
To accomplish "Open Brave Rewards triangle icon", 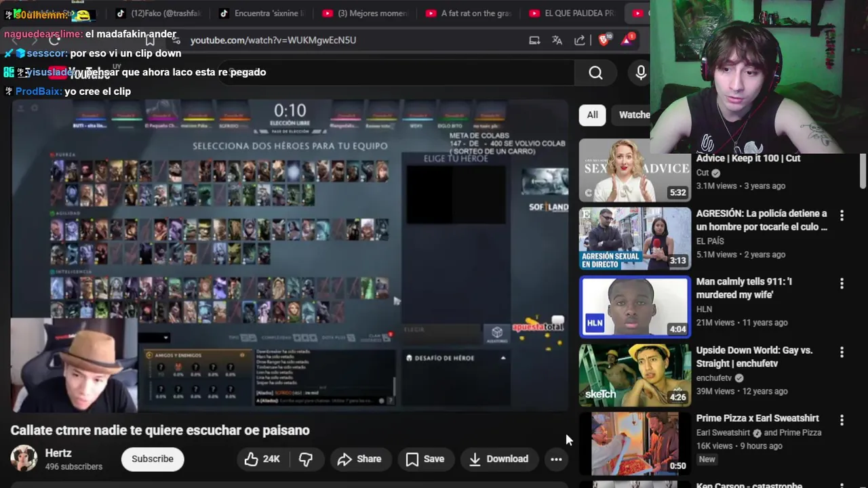I will pyautogui.click(x=627, y=39).
